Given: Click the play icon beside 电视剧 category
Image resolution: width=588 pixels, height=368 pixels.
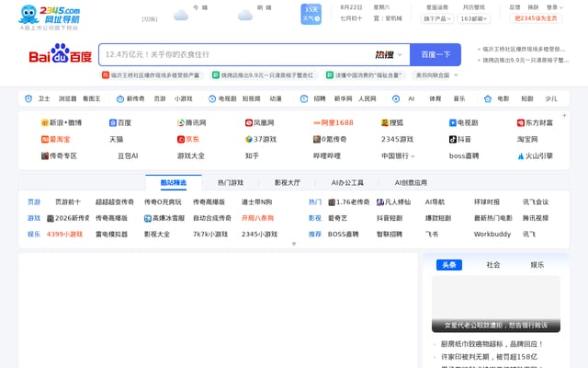Looking at the screenshot, I should 212,98.
